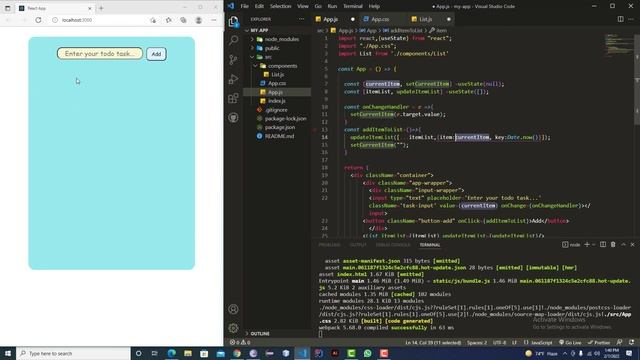The height and width of the screenshot is (360, 640).
Task: Maximize the terminal panel with the up chevron
Action: pos(624,244)
